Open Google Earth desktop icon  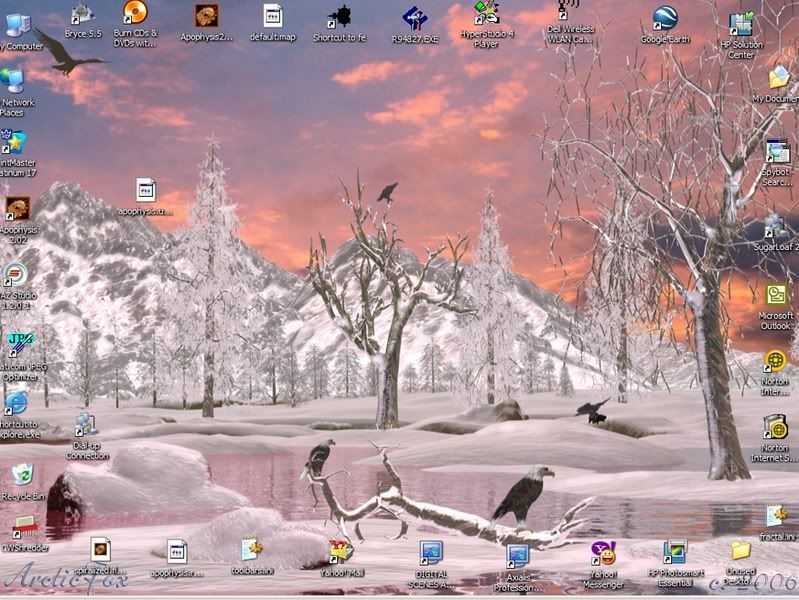[665, 18]
